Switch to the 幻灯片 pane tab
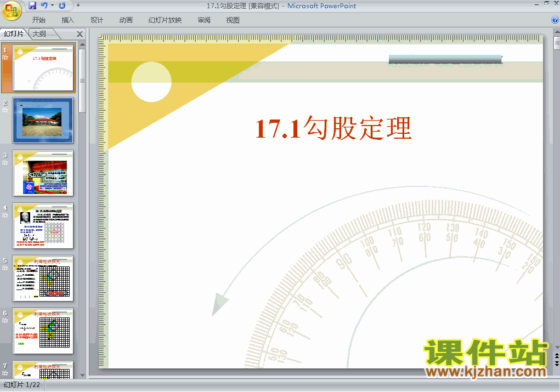The height and width of the screenshot is (392, 560). point(14,34)
